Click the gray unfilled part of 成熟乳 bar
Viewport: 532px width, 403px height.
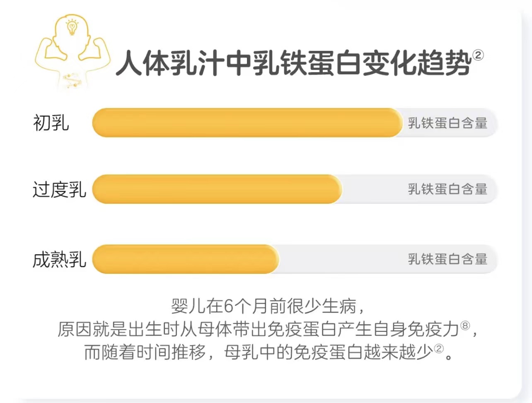[x=388, y=259]
